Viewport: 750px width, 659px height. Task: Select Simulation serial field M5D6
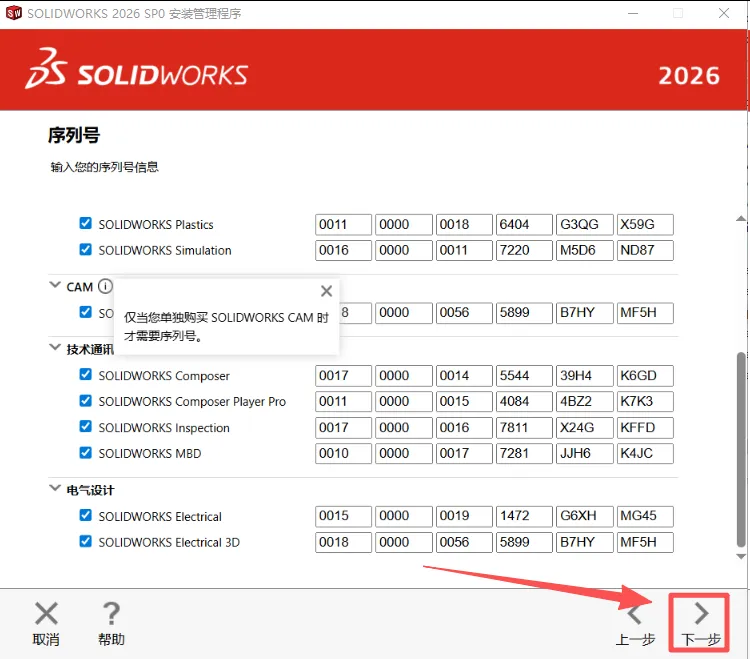click(585, 250)
